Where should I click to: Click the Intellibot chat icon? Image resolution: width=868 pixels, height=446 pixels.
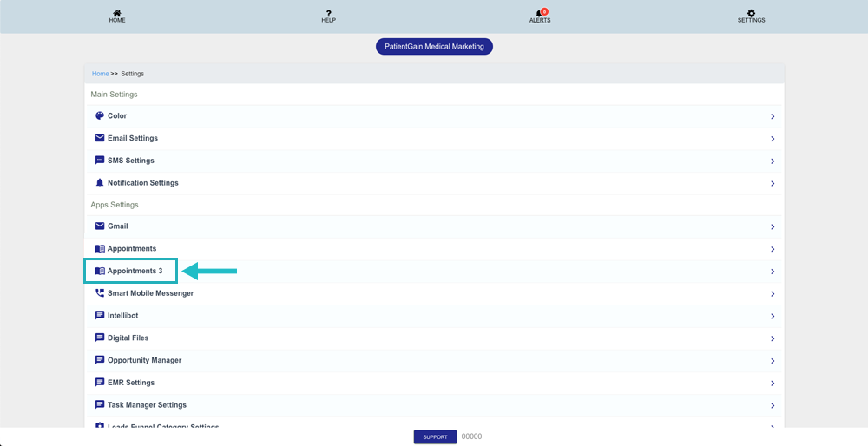[100, 315]
